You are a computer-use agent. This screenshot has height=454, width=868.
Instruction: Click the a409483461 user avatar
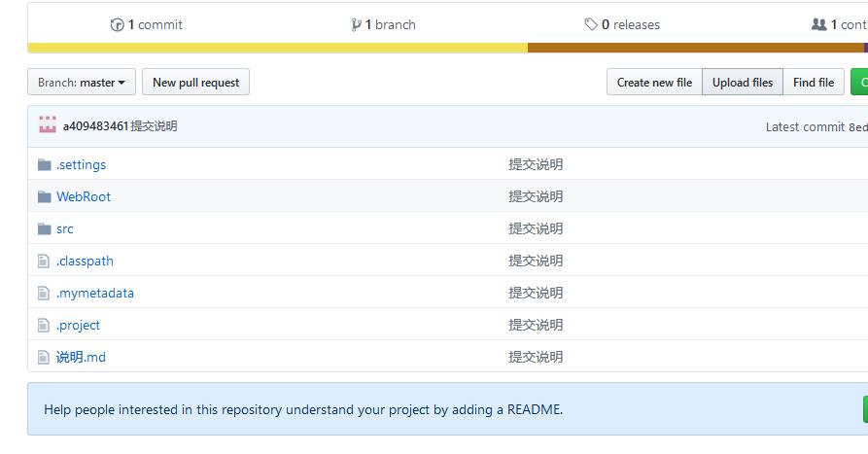click(x=48, y=125)
